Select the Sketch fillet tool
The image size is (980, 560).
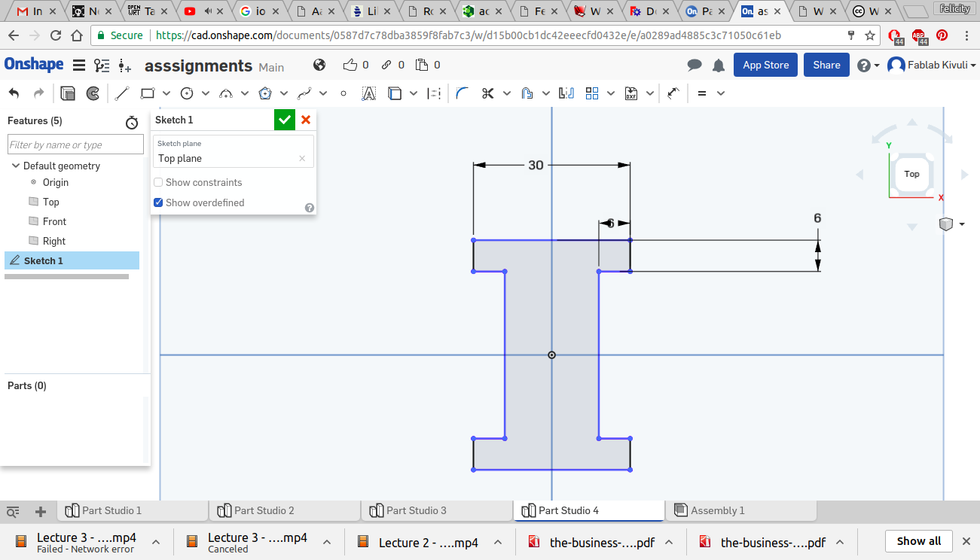point(463,93)
